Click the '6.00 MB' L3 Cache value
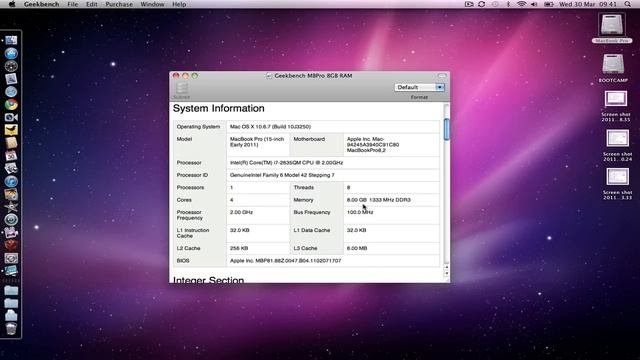Screen dimensions: 640x360 (x=356, y=248)
